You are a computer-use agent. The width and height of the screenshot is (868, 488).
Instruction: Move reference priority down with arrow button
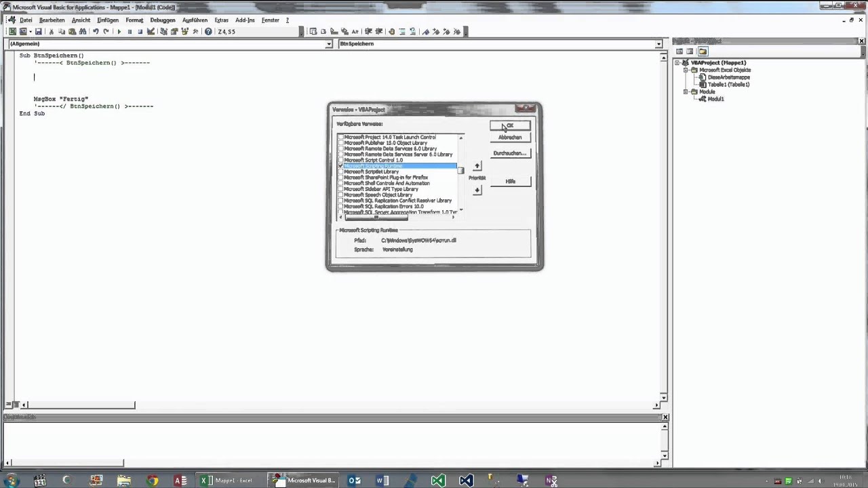pyautogui.click(x=477, y=190)
